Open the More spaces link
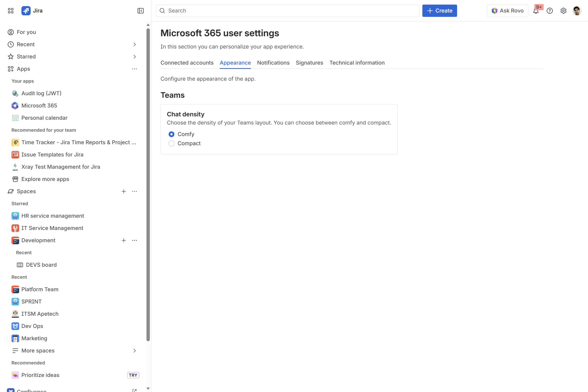588x392 pixels. point(38,351)
